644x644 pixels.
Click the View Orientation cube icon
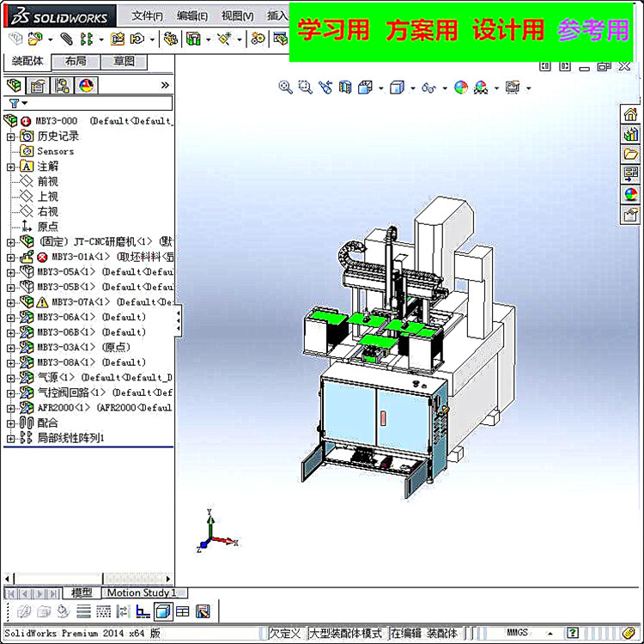[x=365, y=87]
